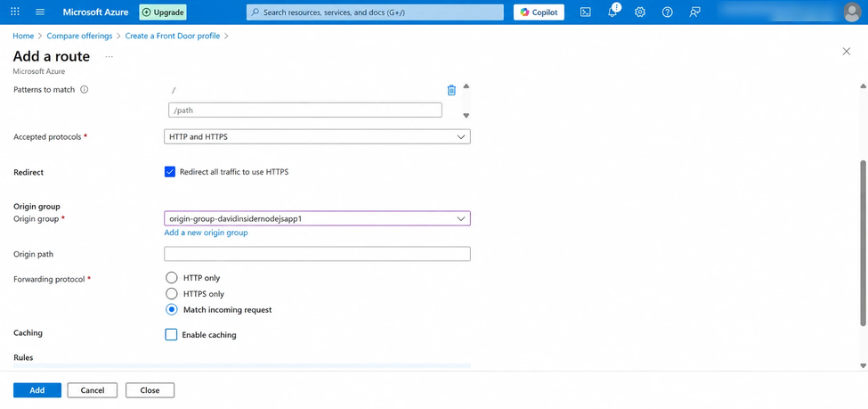The image size is (868, 409).
Task: Show info tooltip for Patterns to match
Action: pyautogui.click(x=85, y=90)
